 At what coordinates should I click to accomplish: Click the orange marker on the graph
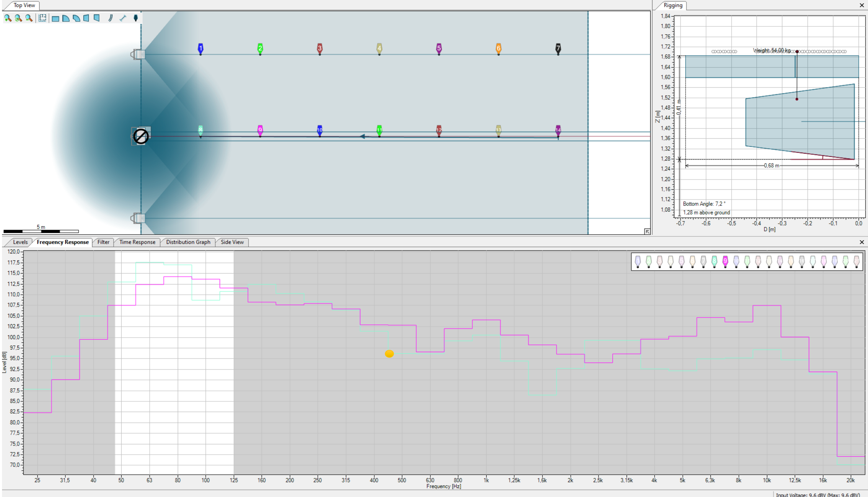click(389, 354)
